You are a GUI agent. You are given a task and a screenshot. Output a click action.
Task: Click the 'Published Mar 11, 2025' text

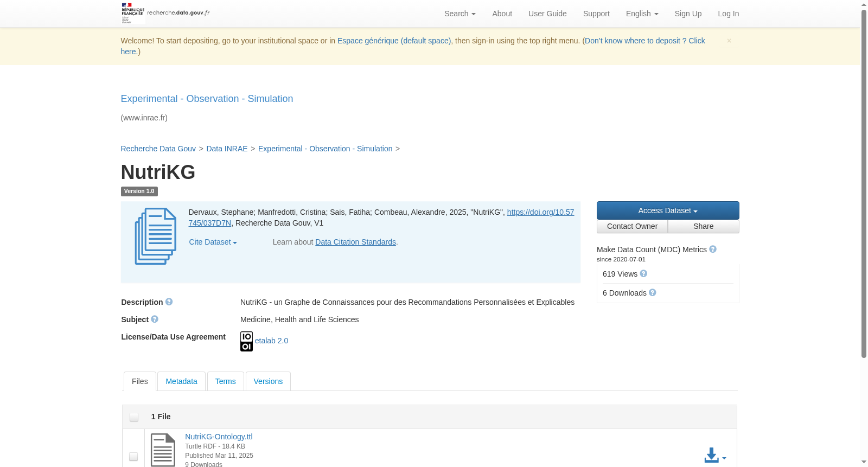point(219,456)
